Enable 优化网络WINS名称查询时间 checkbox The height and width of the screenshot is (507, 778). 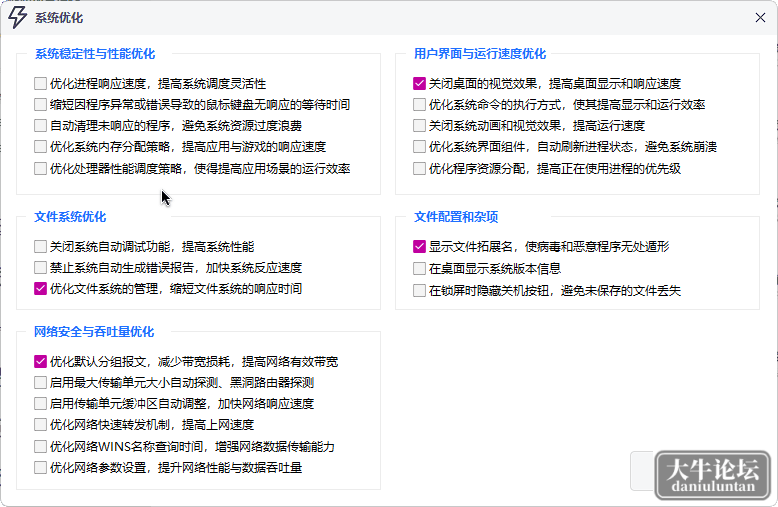click(40, 446)
